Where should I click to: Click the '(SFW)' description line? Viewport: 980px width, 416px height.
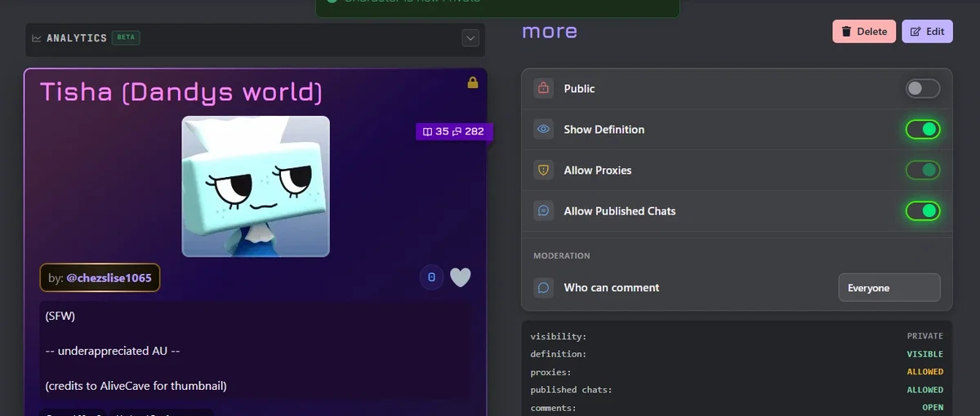click(60, 316)
